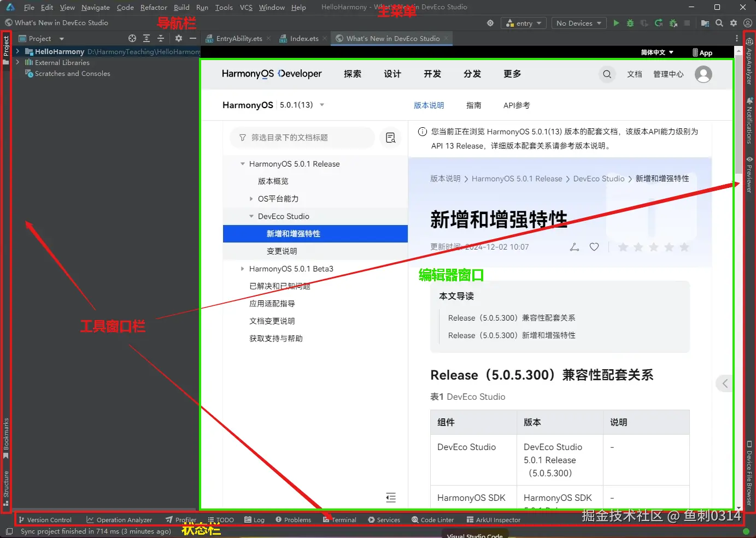Open the File menu
756x538 pixels.
pos(29,7)
